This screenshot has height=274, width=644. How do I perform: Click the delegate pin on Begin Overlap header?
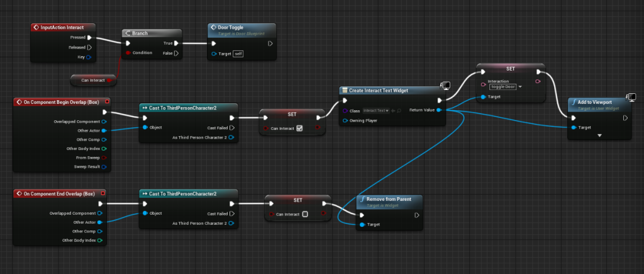[108, 101]
